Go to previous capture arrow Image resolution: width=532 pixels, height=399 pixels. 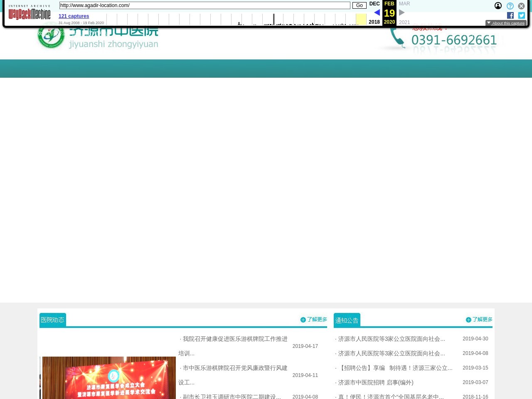[377, 12]
